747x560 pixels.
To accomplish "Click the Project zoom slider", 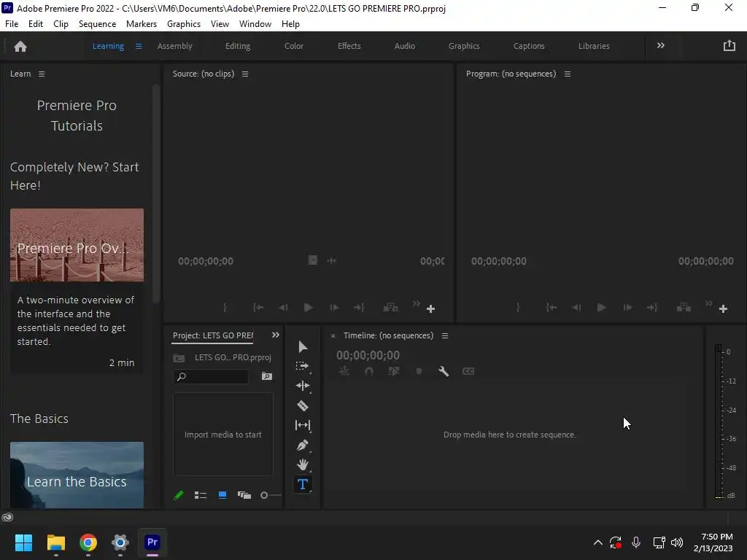I will (271, 495).
